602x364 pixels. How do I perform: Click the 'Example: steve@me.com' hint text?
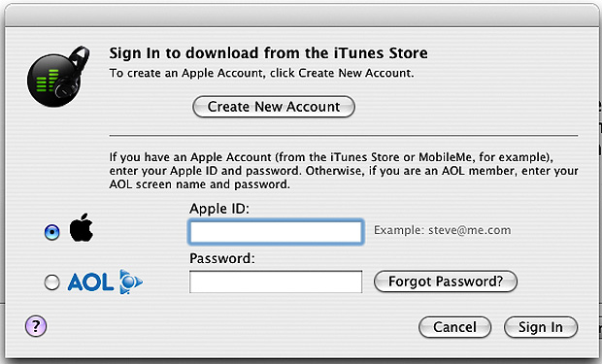coord(443,230)
